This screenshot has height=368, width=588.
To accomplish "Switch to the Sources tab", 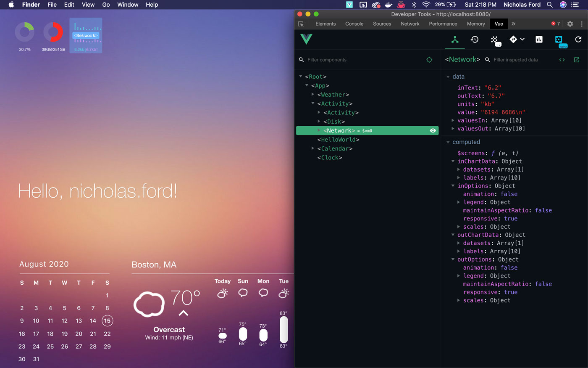I will coord(382,24).
